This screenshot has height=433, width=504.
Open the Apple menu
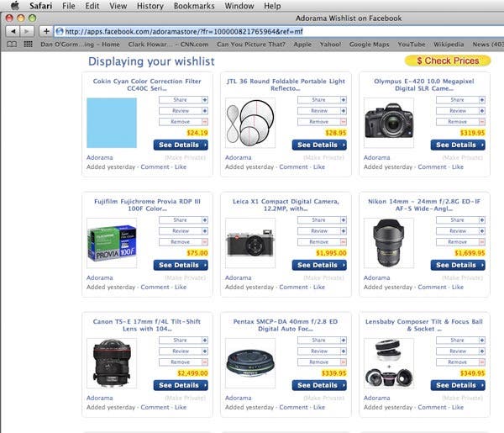tap(15, 6)
